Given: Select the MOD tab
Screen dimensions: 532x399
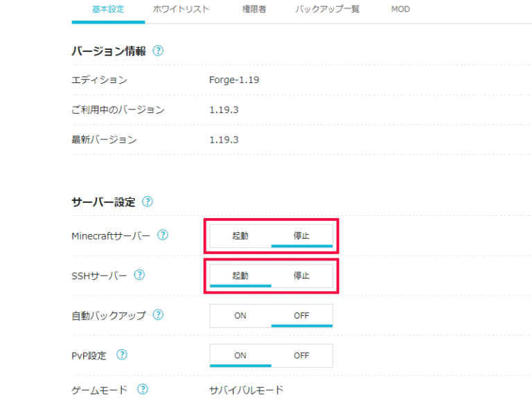Looking at the screenshot, I should (x=400, y=10).
